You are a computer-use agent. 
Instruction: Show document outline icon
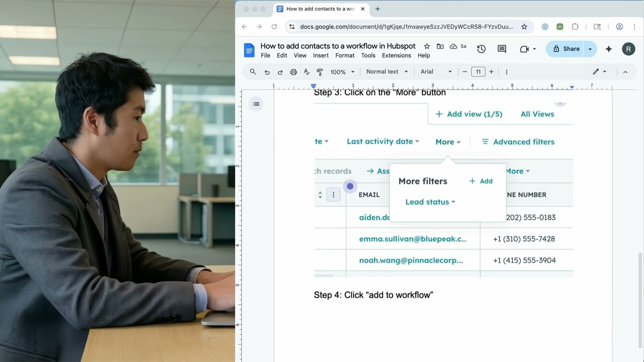[x=256, y=104]
